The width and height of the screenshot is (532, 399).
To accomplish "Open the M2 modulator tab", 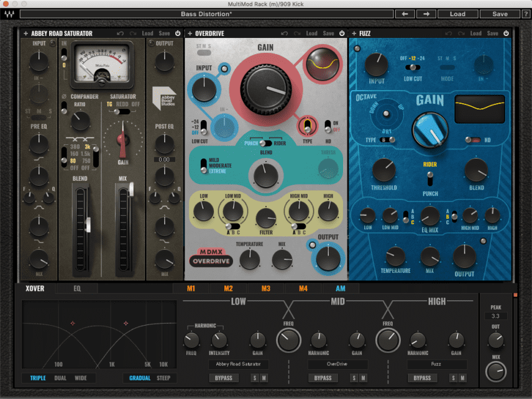I will [228, 288].
